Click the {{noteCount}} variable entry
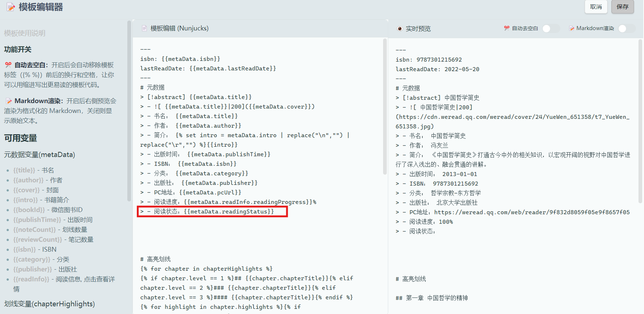Image resolution: width=644 pixels, height=314 pixels. pyautogui.click(x=34, y=230)
